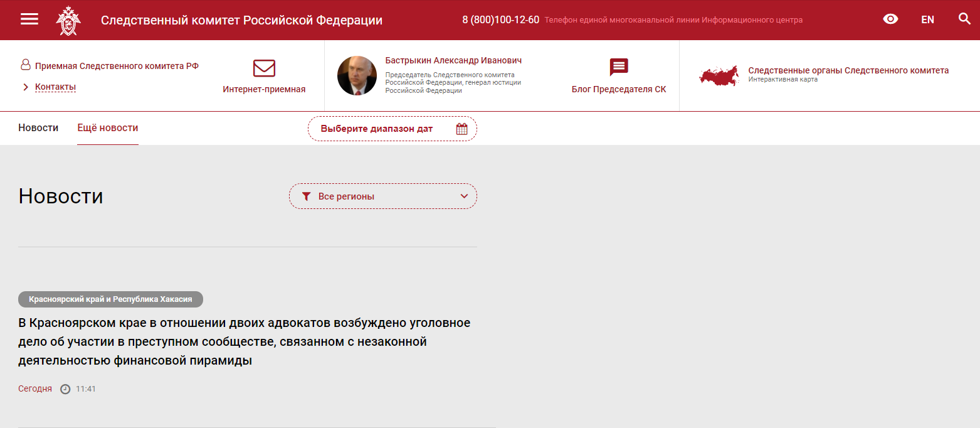The height and width of the screenshot is (428, 980).
Task: Click the 11:41 timestamp
Action: coord(86,389)
